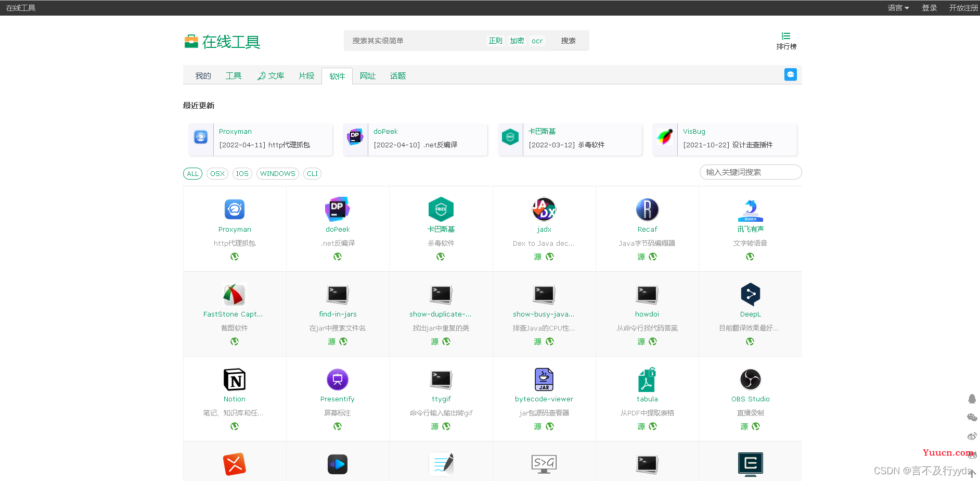The image size is (980, 481).
Task: Click the WeChat share icon on right edge
Action: 972,417
